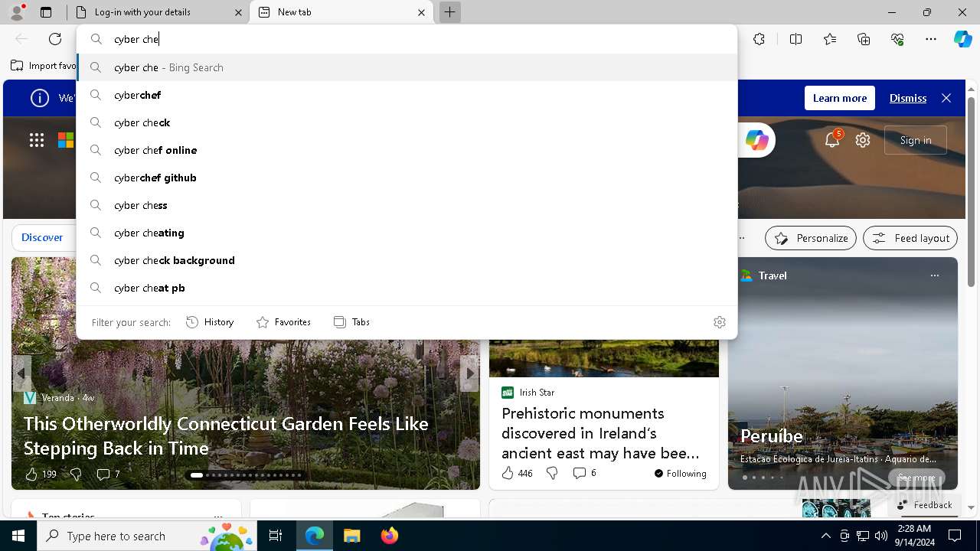Open the Microsoft apps grid launcher

pyautogui.click(x=37, y=140)
